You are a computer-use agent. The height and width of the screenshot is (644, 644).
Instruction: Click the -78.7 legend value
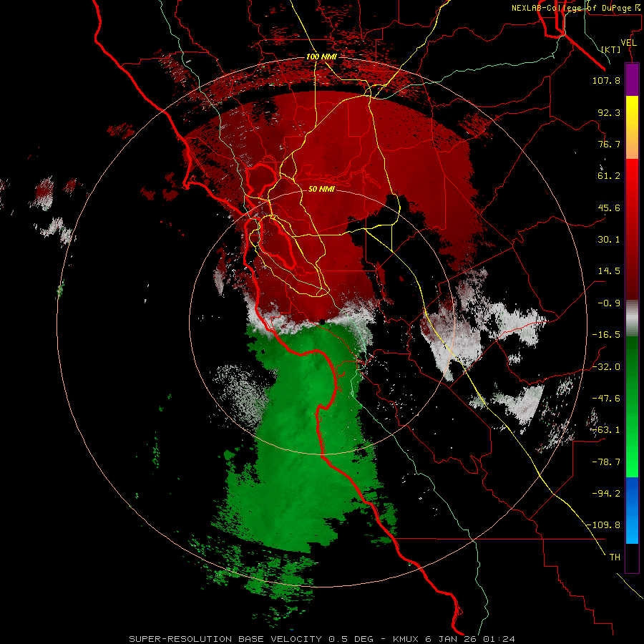point(606,462)
